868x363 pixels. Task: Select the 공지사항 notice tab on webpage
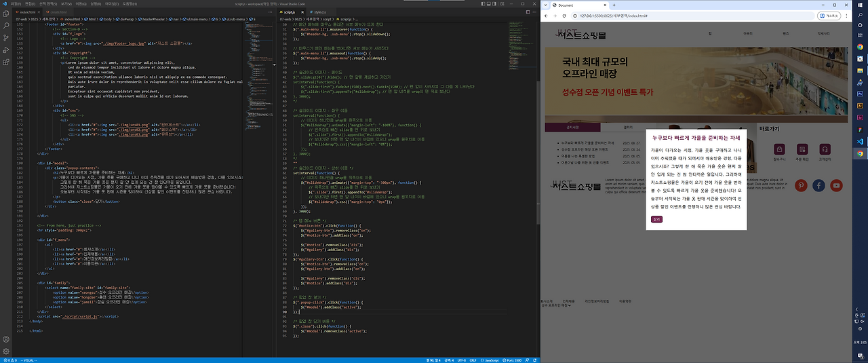point(572,127)
